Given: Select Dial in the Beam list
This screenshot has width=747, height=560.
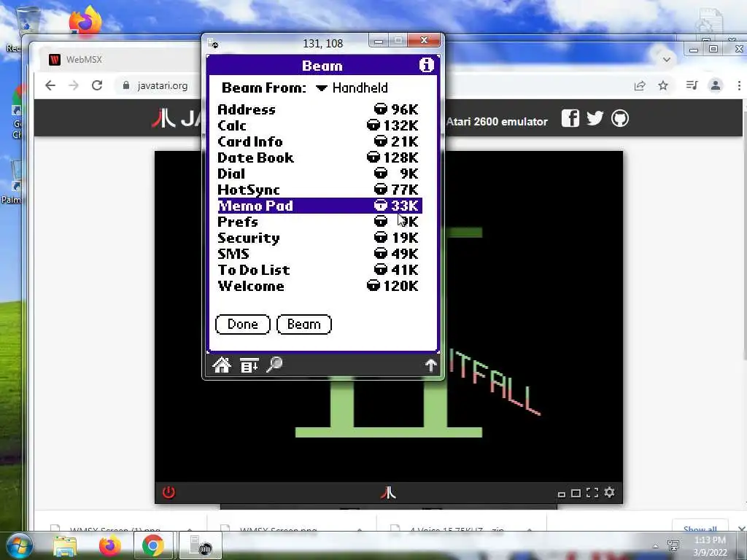Looking at the screenshot, I should [318, 174].
